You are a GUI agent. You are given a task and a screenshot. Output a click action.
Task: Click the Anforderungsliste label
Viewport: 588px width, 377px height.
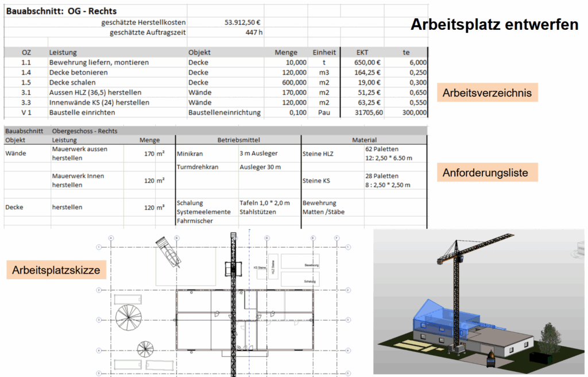point(485,172)
